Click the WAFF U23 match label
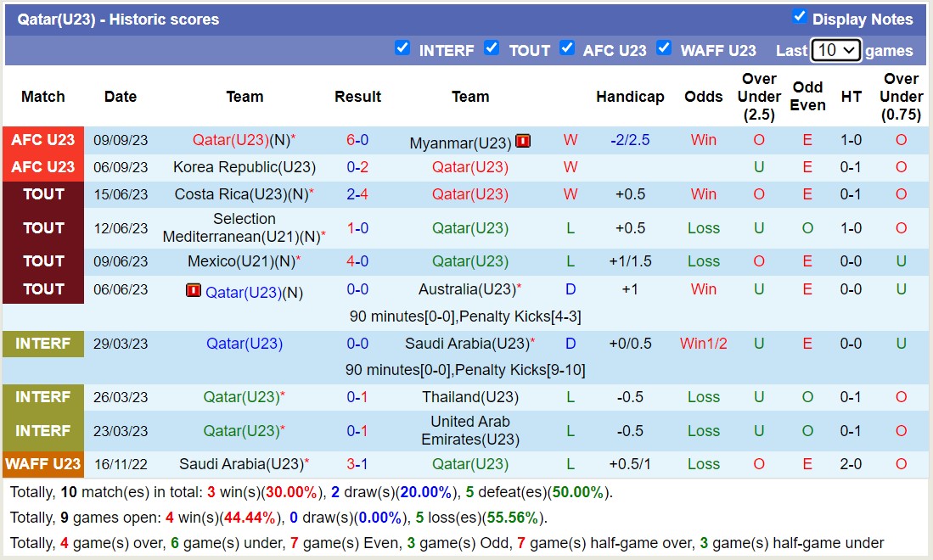 (x=43, y=464)
